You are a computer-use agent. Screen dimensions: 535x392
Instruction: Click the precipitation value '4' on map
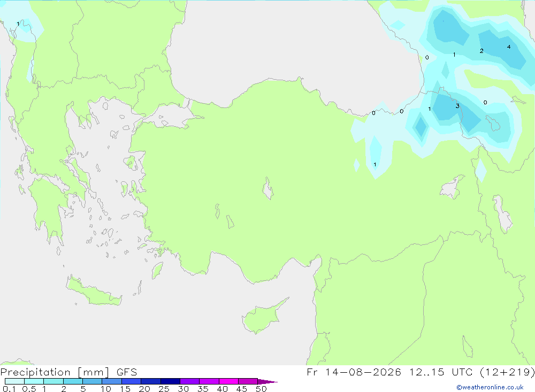(x=509, y=47)
